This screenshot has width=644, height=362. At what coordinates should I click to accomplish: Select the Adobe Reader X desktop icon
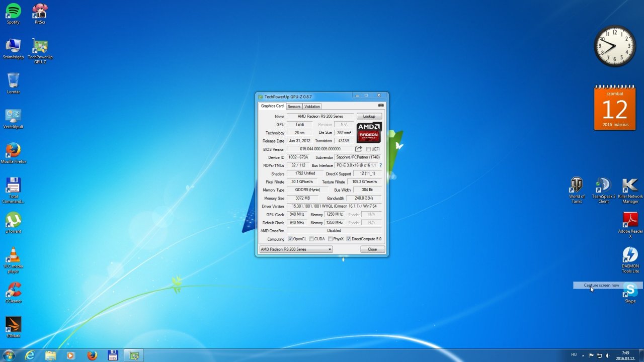pyautogui.click(x=630, y=225)
